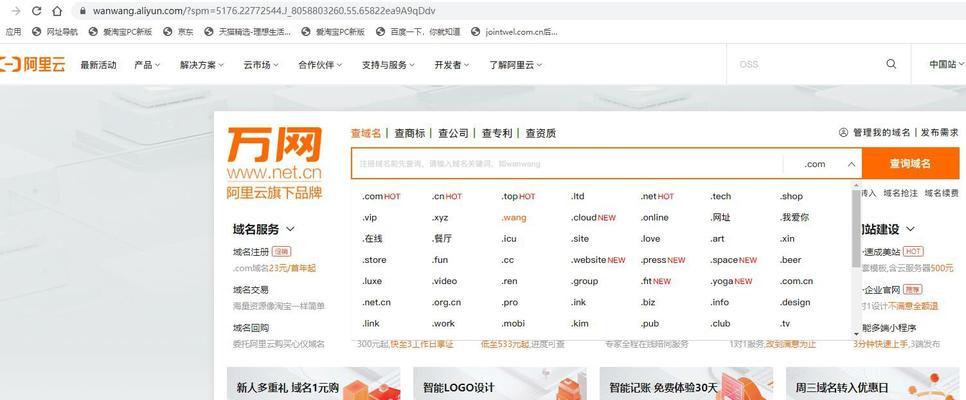This screenshot has height=400, width=966.
Task: Click the 域名注册 link
Action: point(251,251)
